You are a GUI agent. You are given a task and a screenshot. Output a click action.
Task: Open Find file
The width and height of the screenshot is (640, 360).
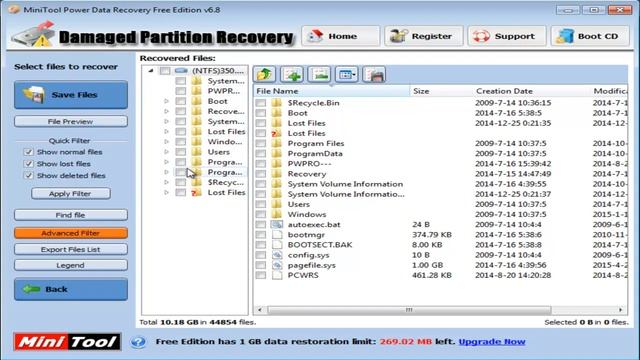71,215
